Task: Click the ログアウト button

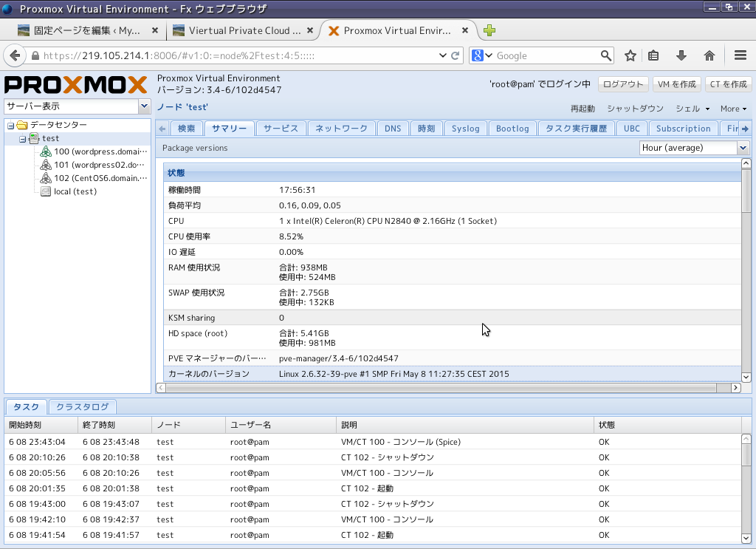Action: (x=623, y=84)
